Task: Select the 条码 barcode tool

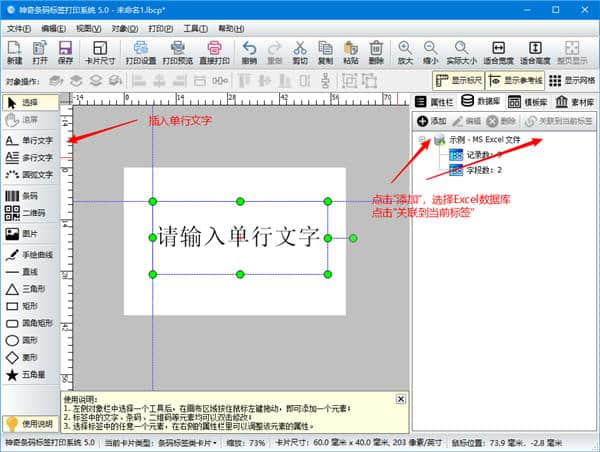Action: [x=30, y=196]
